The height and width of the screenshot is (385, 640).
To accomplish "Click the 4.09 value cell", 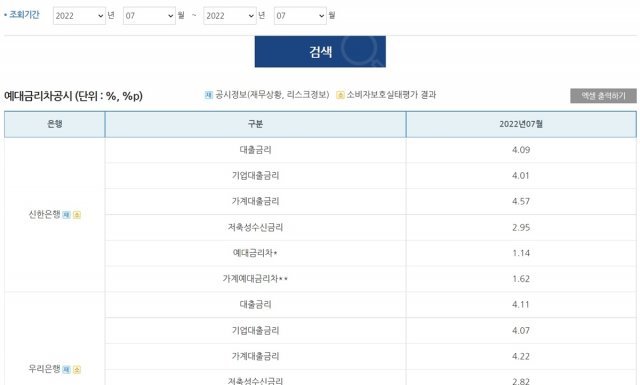I will tap(521, 150).
